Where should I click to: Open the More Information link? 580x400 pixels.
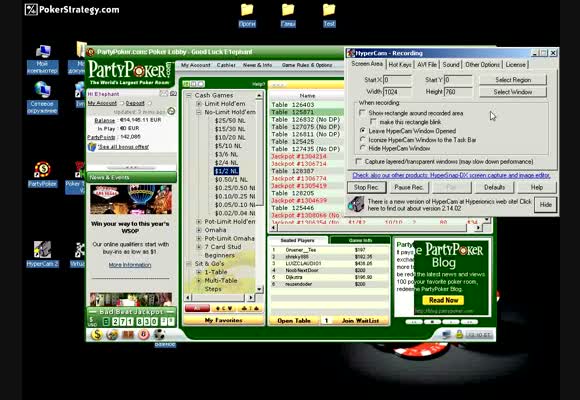coord(130,265)
